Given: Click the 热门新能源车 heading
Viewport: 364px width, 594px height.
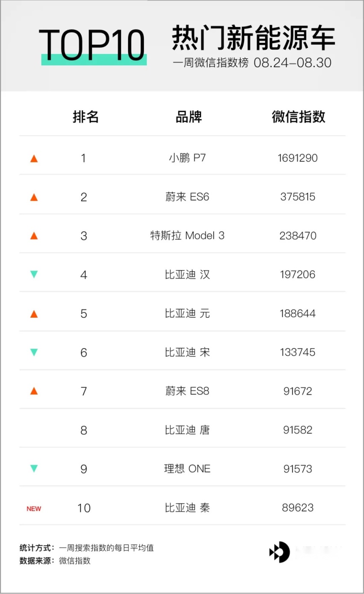Looking at the screenshot, I should (x=253, y=38).
